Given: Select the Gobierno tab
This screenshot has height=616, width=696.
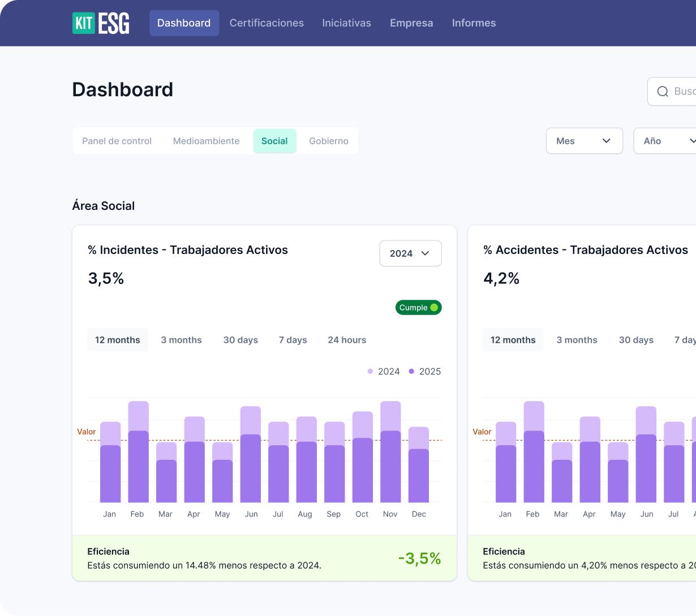Looking at the screenshot, I should pyautogui.click(x=328, y=141).
